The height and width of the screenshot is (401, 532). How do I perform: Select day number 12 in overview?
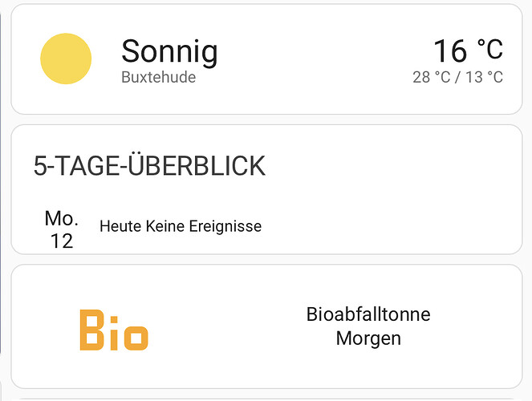[x=61, y=241]
